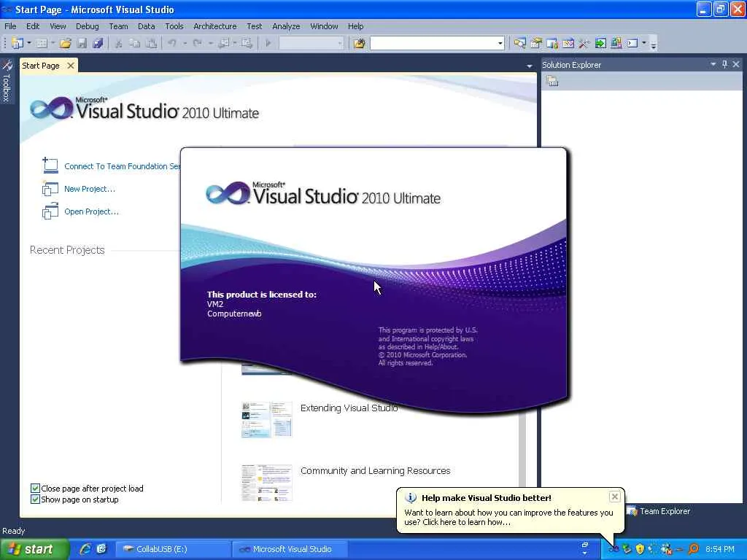The image size is (747, 560).
Task: Click the orange magnifier tray icon
Action: point(694,549)
